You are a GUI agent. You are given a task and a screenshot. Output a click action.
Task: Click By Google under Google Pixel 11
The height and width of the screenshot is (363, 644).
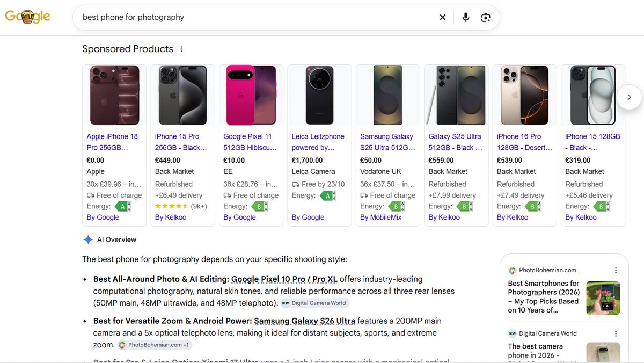(239, 217)
